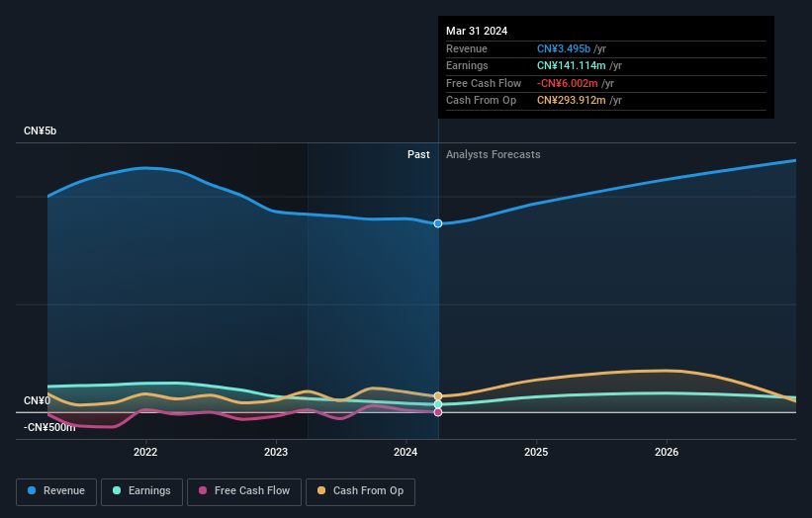Click the 2024 x-axis label
Image resolution: width=812 pixels, height=518 pixels.
click(x=406, y=452)
